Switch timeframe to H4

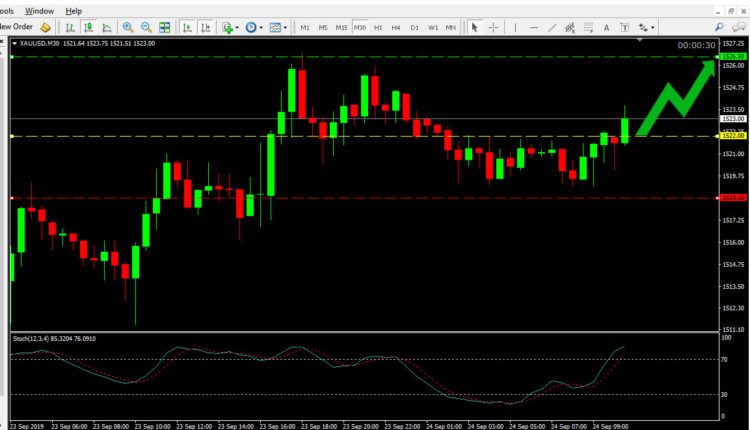[x=396, y=28]
